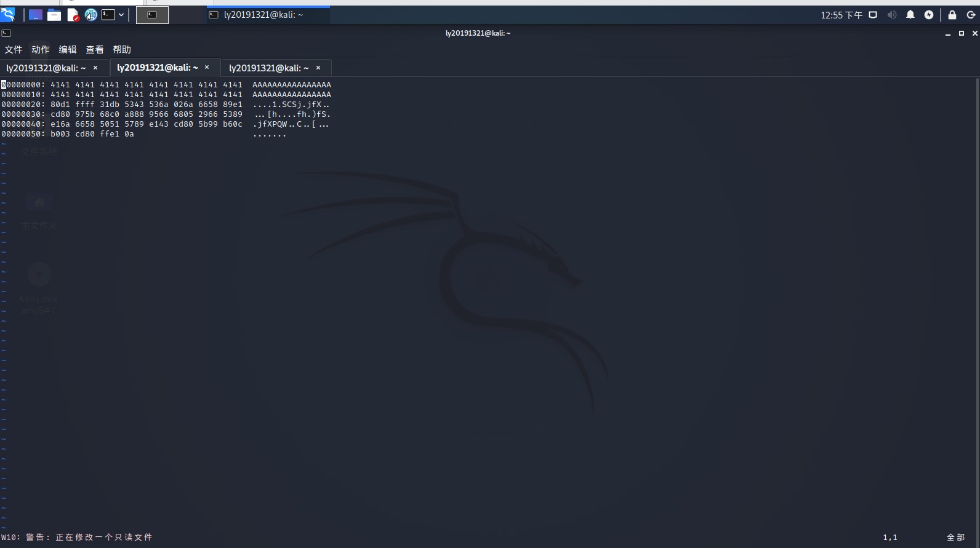Open the power manager tray icon

[929, 15]
